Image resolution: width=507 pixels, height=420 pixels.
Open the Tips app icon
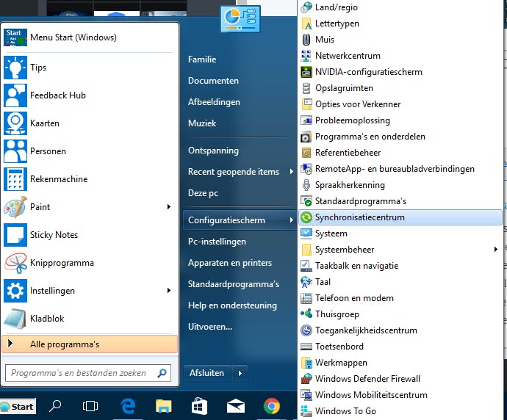(15, 68)
